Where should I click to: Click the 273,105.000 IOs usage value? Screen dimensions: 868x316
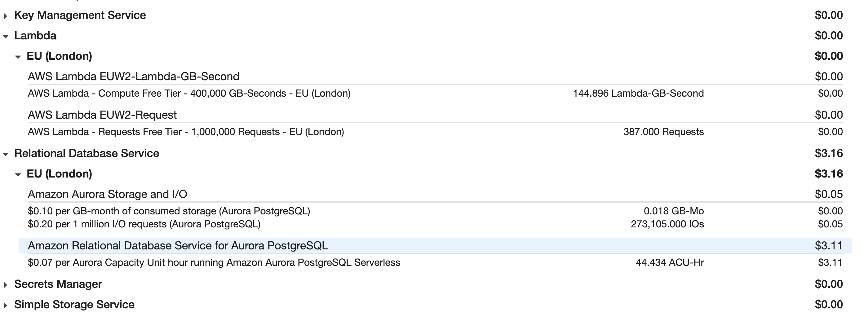coord(667,224)
